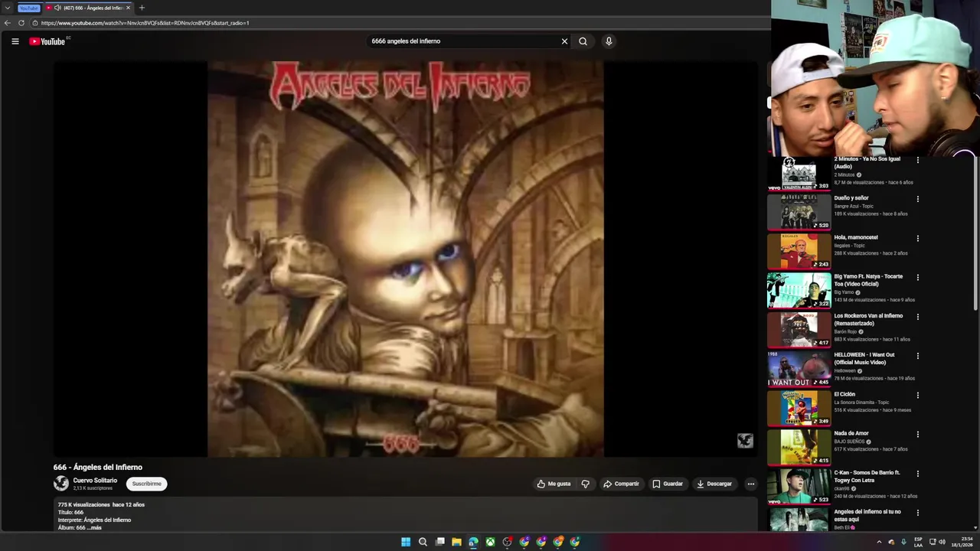Click video title 666 - Ángeles del Infierno
This screenshot has height=551, width=980.
pos(98,467)
